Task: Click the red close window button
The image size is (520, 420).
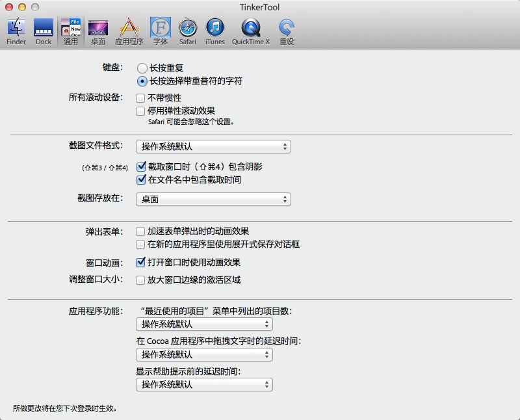Action: pyautogui.click(x=9, y=7)
